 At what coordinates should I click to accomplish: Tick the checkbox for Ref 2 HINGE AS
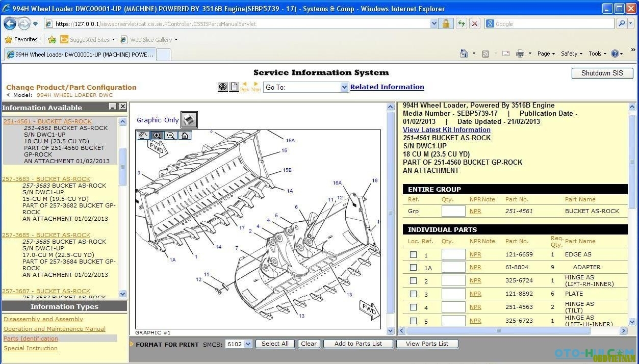coord(413,281)
